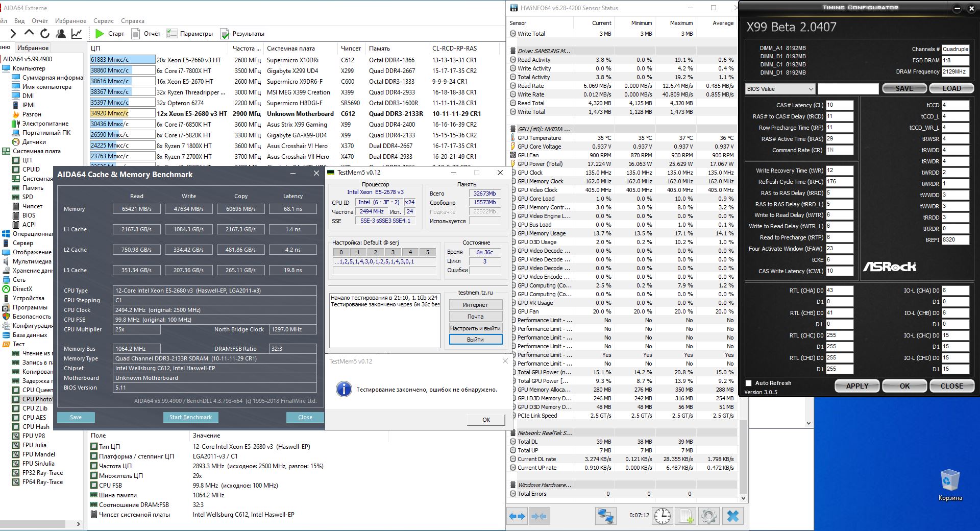Viewport: 980px width, 531px height.
Task: Select FP64 Ray-Trace in AIDA64 tree
Action: (37, 482)
